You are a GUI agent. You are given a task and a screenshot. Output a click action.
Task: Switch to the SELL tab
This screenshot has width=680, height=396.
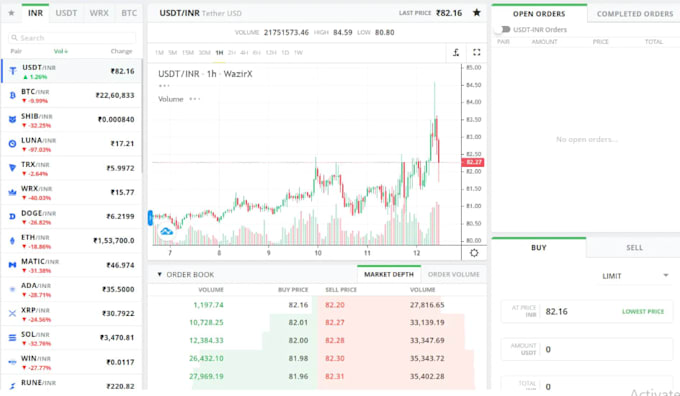(634, 248)
